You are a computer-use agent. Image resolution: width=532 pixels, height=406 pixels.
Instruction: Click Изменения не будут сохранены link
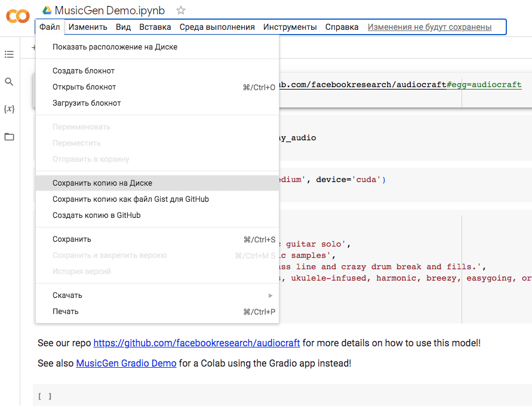[x=429, y=27]
